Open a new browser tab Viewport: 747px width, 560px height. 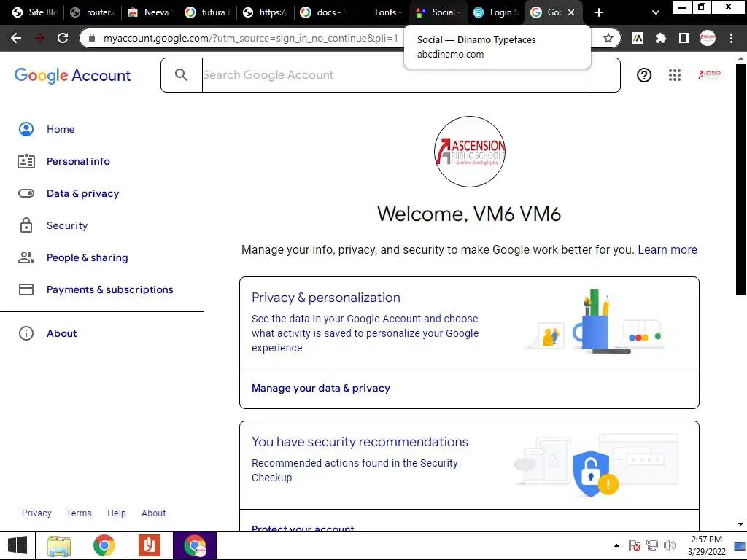point(599,13)
